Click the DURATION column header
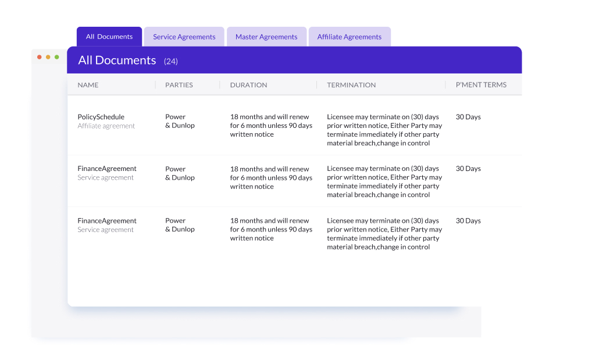 point(248,85)
